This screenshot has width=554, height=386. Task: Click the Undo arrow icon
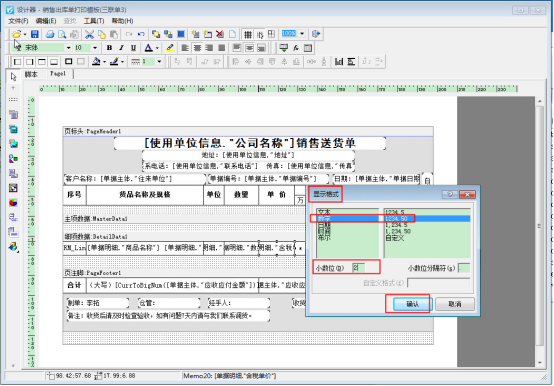tap(141, 34)
